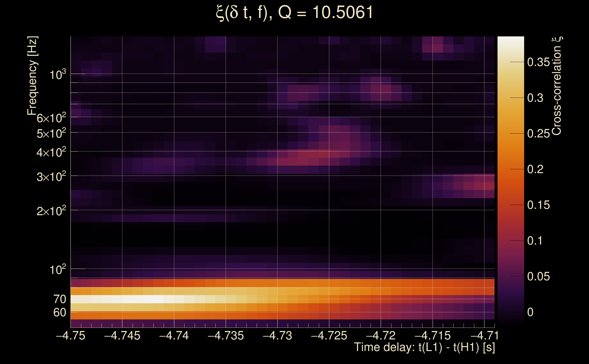Click the 0.35 label on the color bar

(538, 62)
